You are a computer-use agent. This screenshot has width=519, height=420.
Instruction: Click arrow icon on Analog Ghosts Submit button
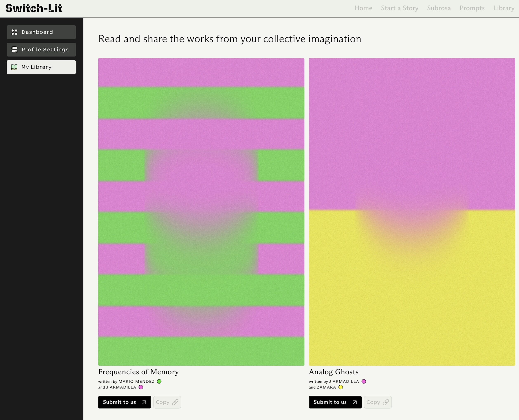tap(355, 402)
